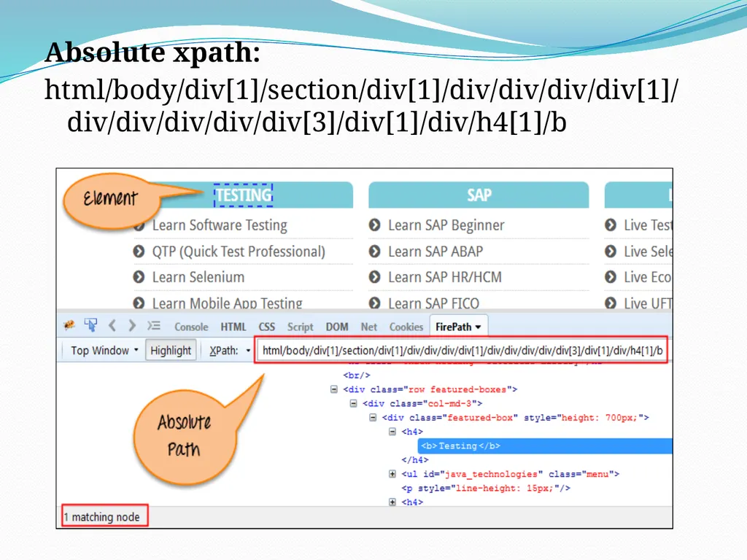Switch to the CSS tab
The height and width of the screenshot is (560, 747).
(267, 327)
